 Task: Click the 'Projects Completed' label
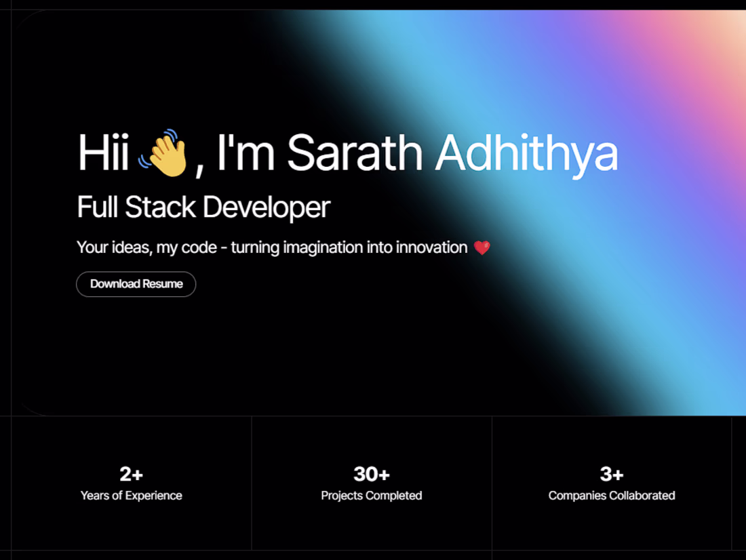click(371, 496)
